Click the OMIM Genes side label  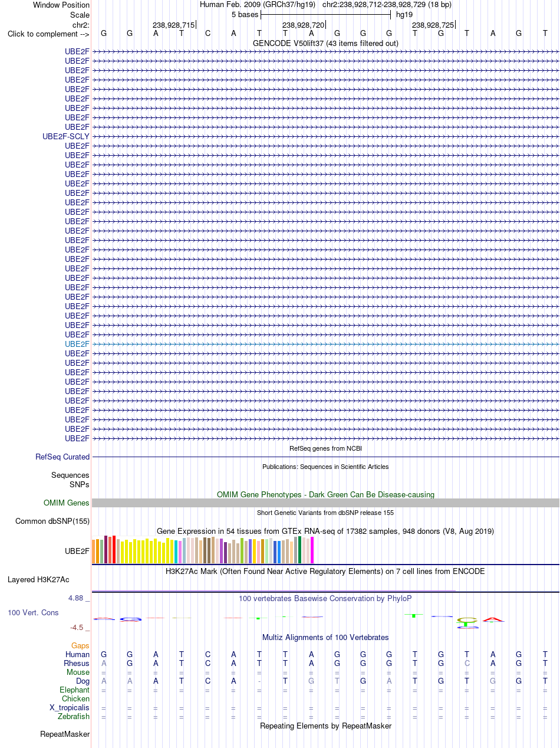point(67,503)
